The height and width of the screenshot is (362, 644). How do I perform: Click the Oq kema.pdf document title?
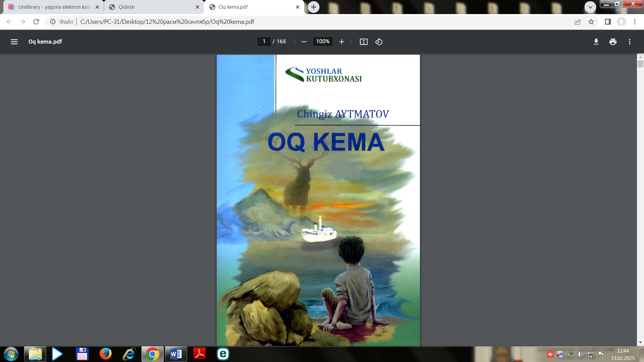pyautogui.click(x=45, y=42)
